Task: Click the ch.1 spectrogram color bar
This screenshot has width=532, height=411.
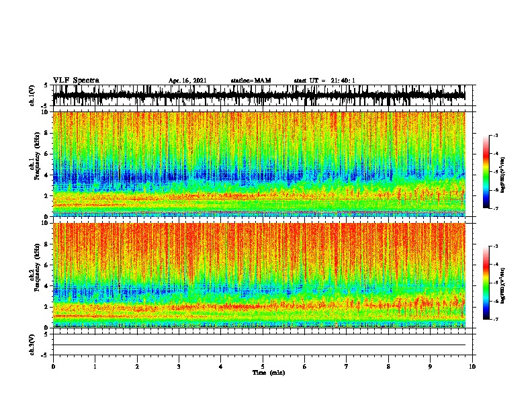Action: (486, 172)
